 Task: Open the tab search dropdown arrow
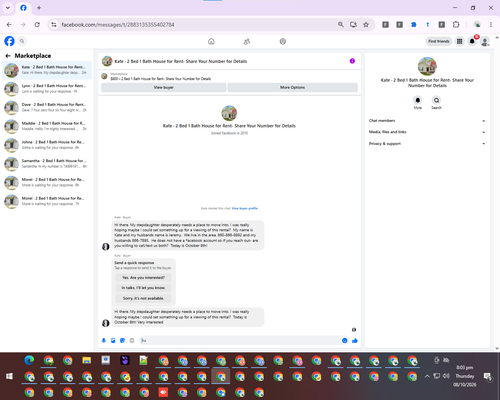point(8,8)
